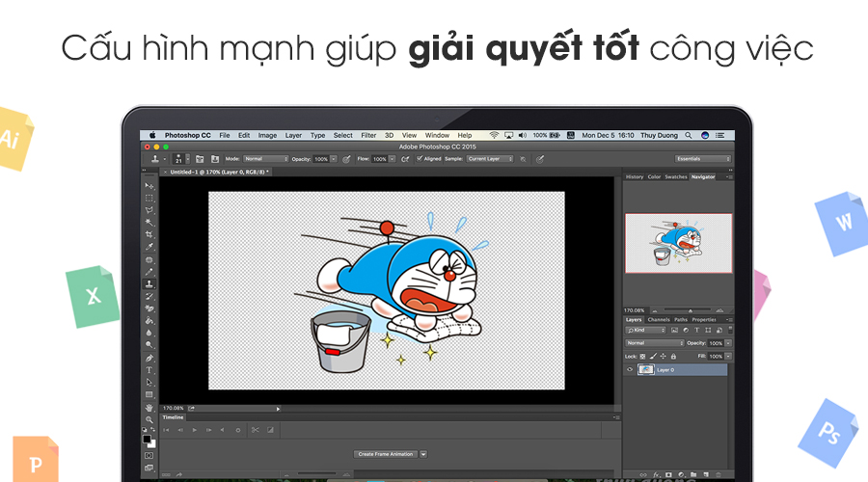Open the Essentials workspace dropdown
This screenshot has width=868, height=482.
click(702, 158)
